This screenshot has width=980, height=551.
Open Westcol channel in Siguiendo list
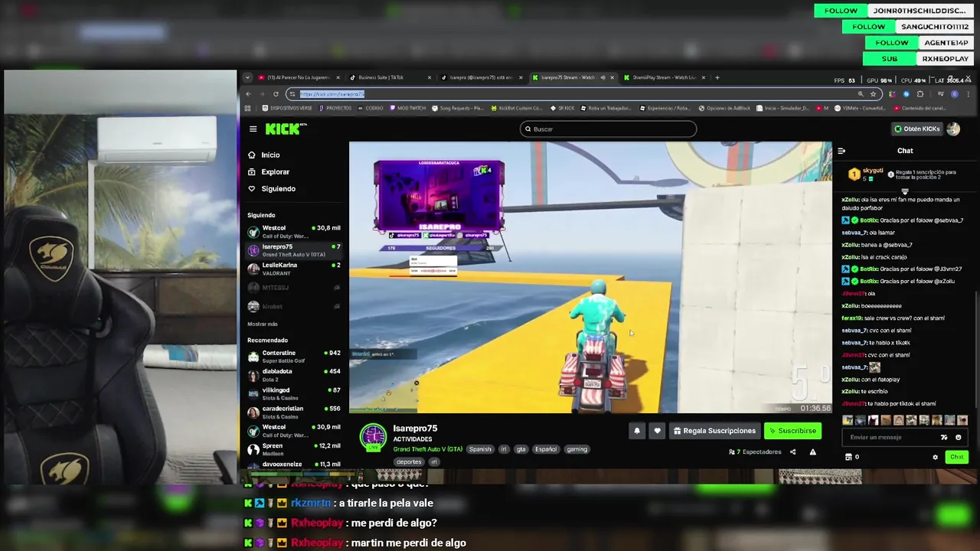pyautogui.click(x=294, y=231)
